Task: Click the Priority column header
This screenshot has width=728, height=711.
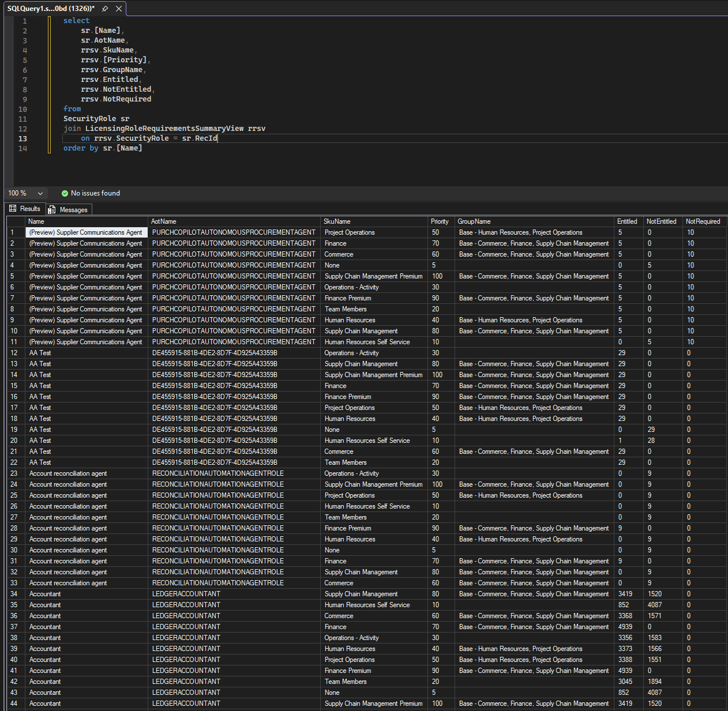Action: [x=440, y=221]
